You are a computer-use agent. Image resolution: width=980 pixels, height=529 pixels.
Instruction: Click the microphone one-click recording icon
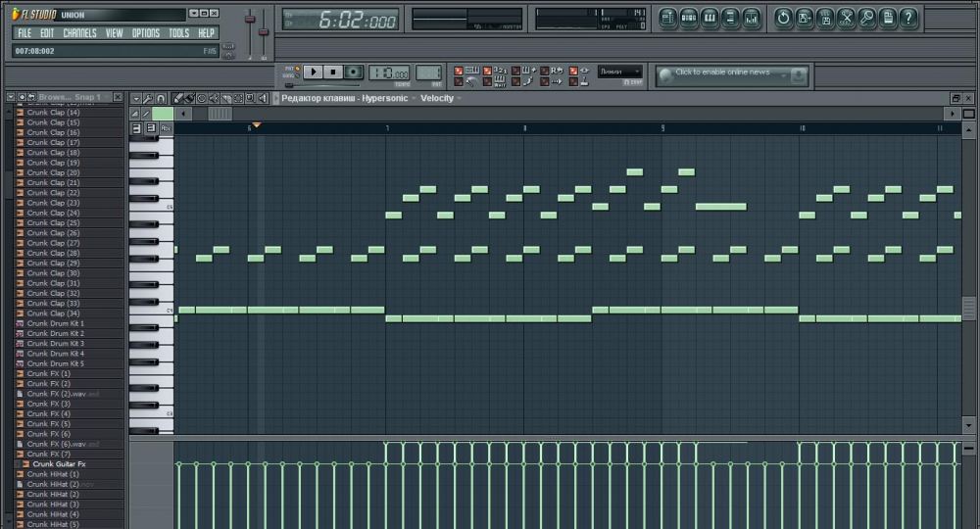point(867,18)
